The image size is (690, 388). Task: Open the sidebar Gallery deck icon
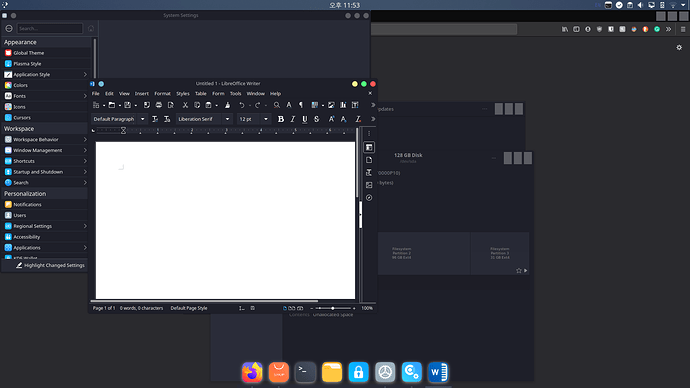click(369, 185)
